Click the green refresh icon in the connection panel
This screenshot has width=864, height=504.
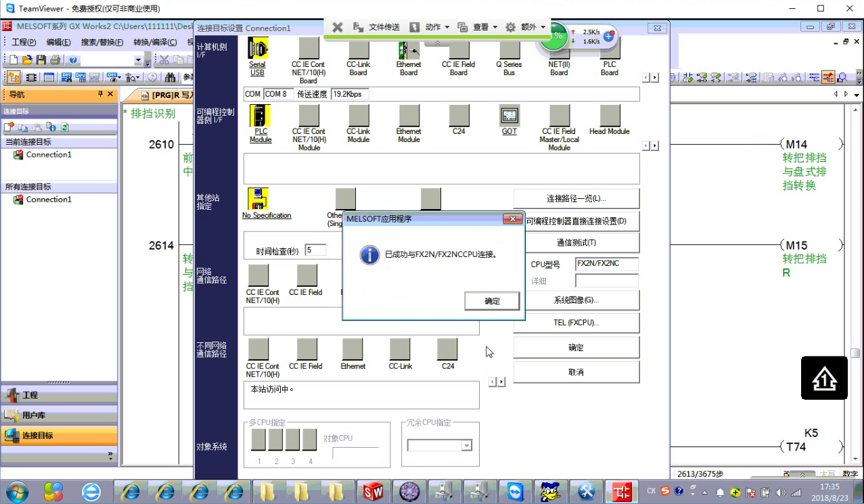64,127
